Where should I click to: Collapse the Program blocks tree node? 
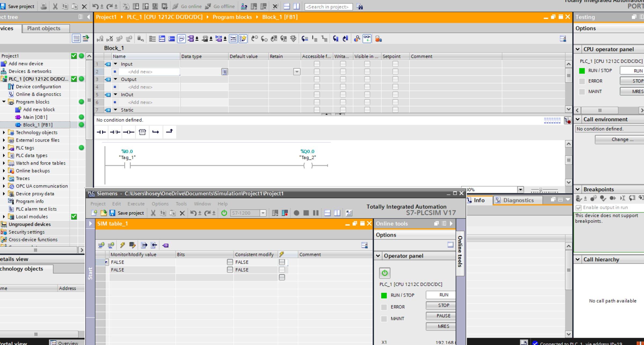click(x=4, y=102)
